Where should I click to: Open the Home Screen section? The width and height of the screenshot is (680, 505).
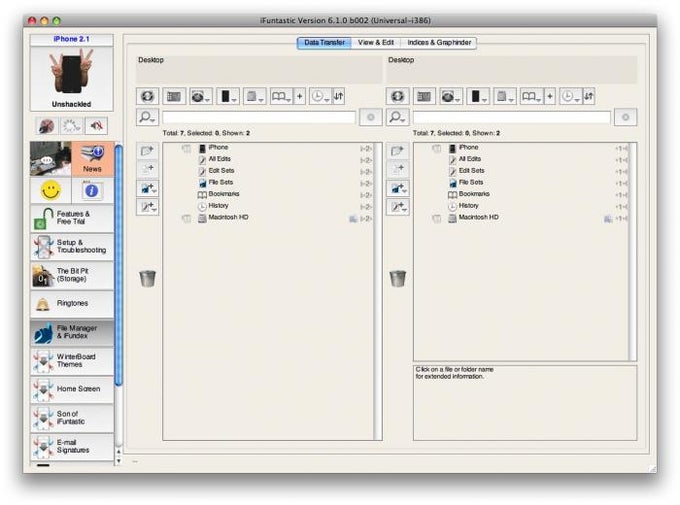[72, 390]
